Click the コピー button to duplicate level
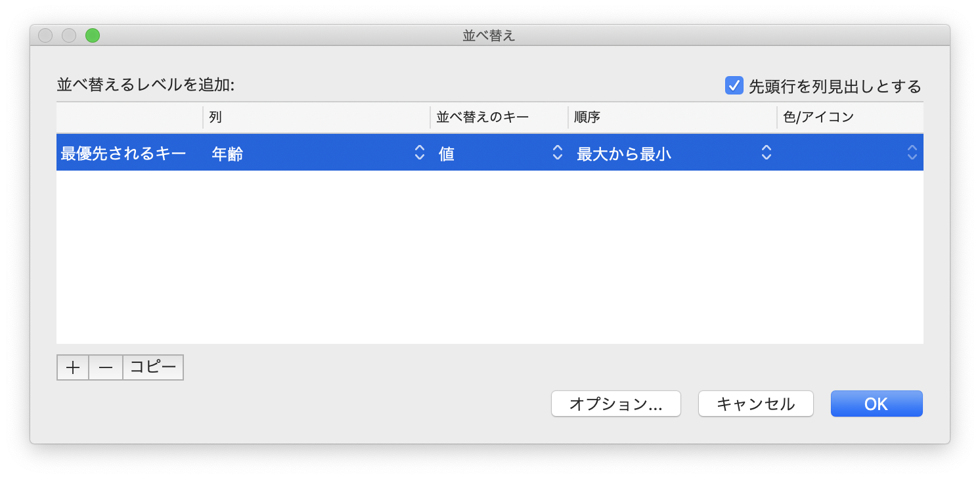Image resolution: width=980 pixels, height=479 pixels. click(x=153, y=367)
